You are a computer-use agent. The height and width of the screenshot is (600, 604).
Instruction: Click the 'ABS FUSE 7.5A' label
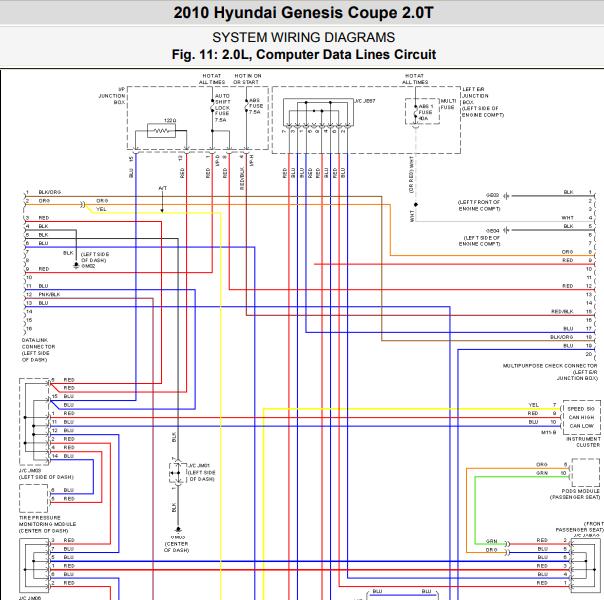pos(256,106)
